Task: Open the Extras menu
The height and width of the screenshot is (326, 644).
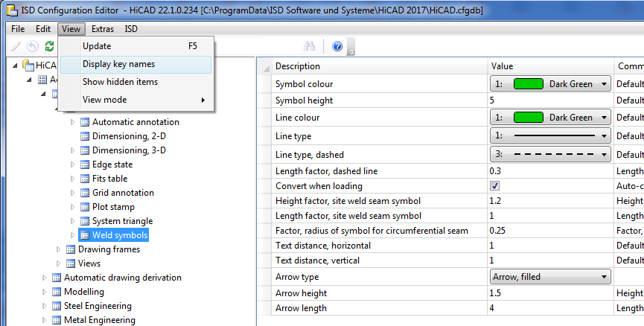Action: coord(103,29)
